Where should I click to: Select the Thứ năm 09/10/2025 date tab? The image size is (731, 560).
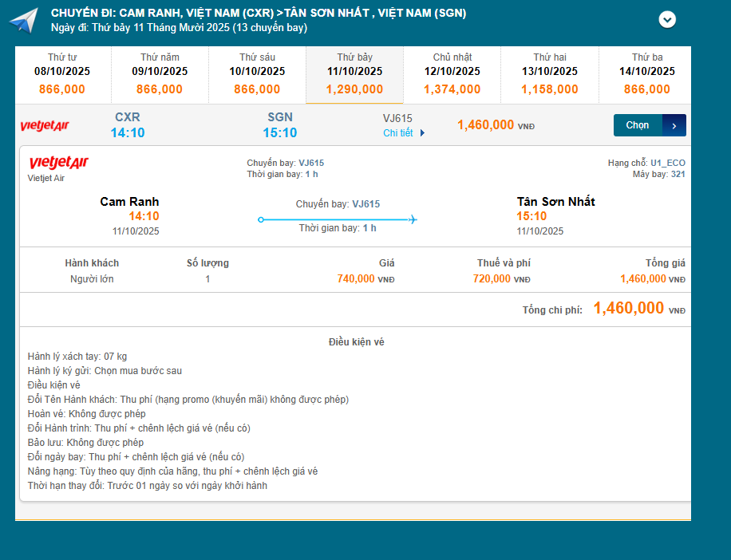tap(160, 74)
